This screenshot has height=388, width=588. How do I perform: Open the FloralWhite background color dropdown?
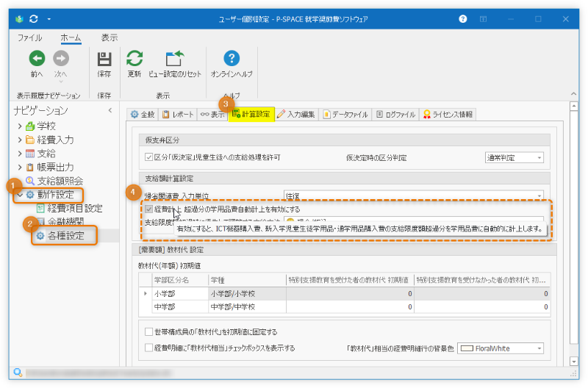[501, 348]
